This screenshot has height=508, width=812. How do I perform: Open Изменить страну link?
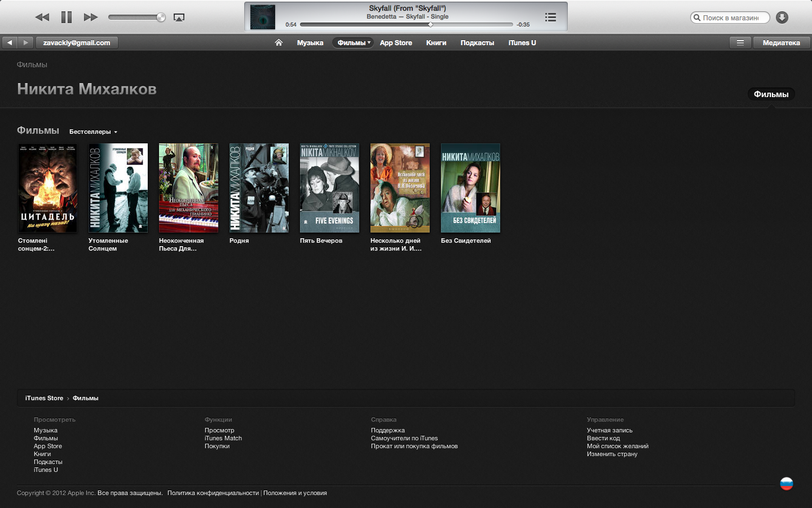[x=612, y=454]
